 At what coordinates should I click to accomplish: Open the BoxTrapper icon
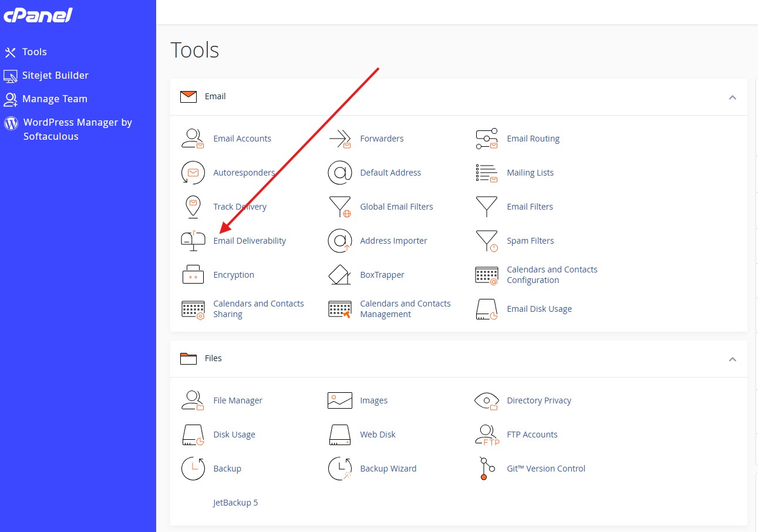click(339, 275)
